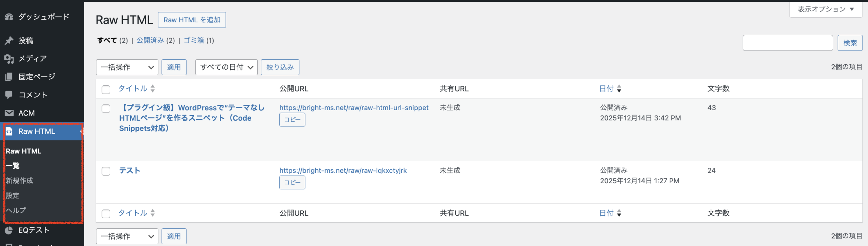868x246 pixels.
Task: Open the ダッシュボード dashboard icon
Action: click(x=9, y=17)
